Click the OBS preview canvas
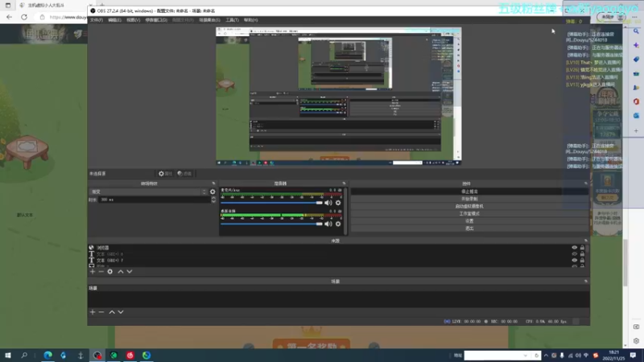Viewport: 644px width, 362px height. (338, 96)
